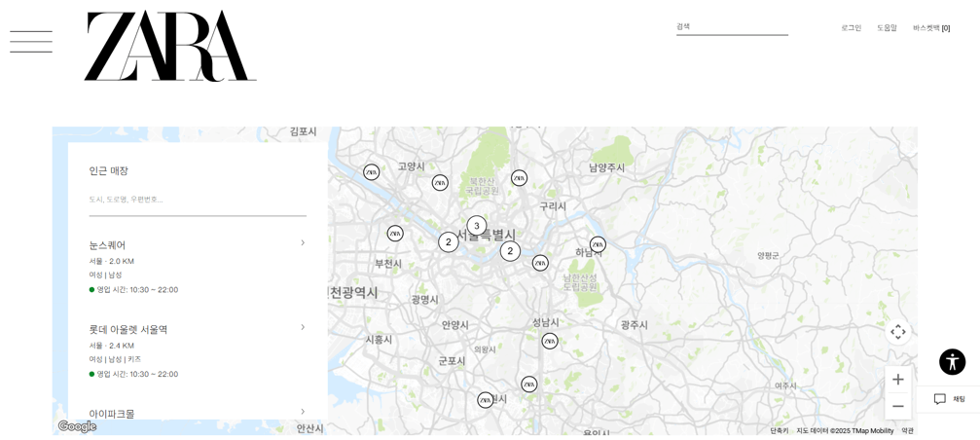
Task: Select the 아이파크몰 store name
Action: tap(111, 414)
